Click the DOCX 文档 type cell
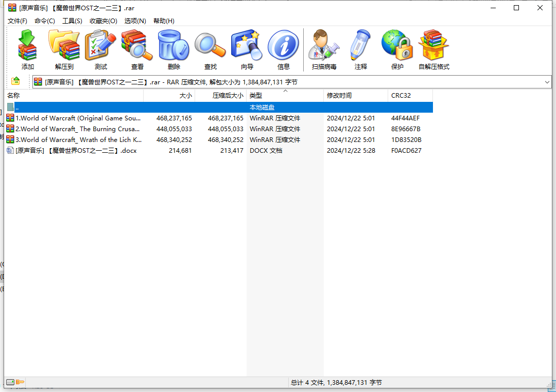Viewport: 556px width, 392px height. pyautogui.click(x=266, y=151)
